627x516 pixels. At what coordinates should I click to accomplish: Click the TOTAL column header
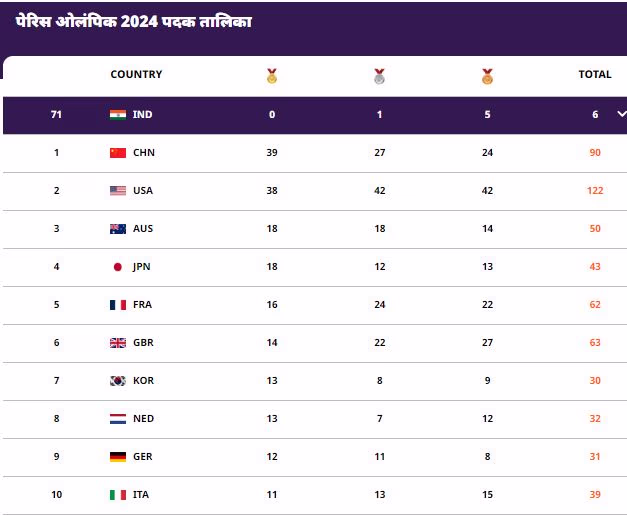pos(595,75)
